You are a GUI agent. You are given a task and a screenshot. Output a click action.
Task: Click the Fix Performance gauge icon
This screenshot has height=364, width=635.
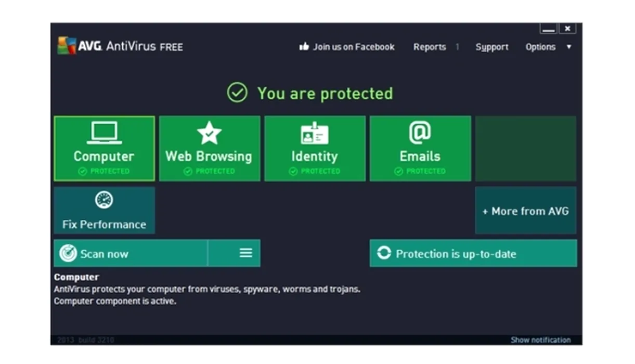[104, 200]
